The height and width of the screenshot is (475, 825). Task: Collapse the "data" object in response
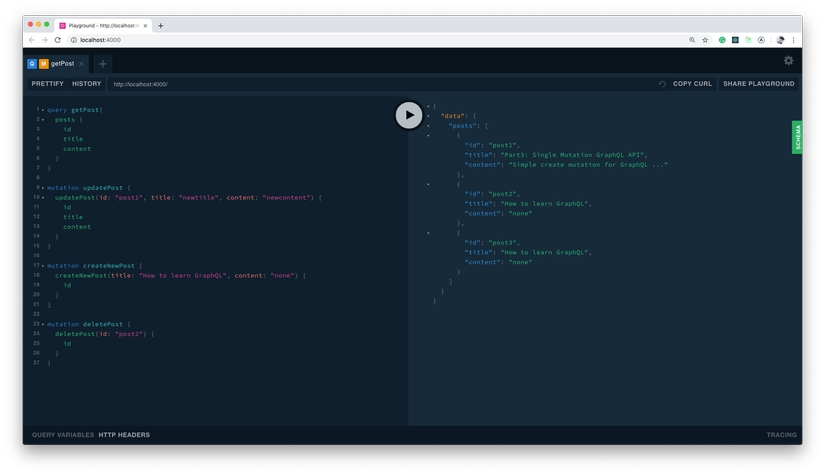point(429,116)
